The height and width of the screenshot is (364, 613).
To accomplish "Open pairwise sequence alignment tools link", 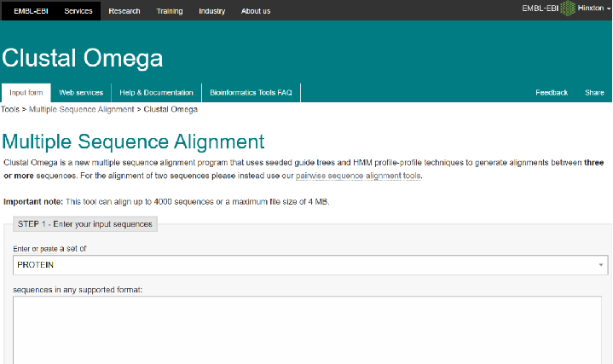I will coord(358,176).
